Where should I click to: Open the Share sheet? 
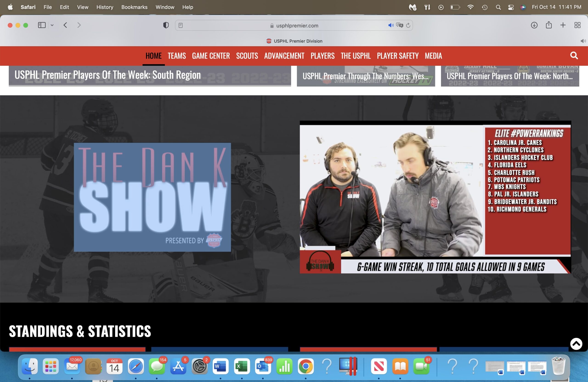coord(549,25)
